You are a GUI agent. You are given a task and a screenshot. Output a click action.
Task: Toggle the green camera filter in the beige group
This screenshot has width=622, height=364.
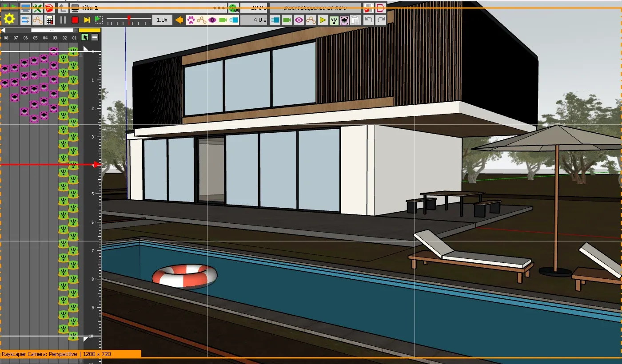[x=223, y=20]
